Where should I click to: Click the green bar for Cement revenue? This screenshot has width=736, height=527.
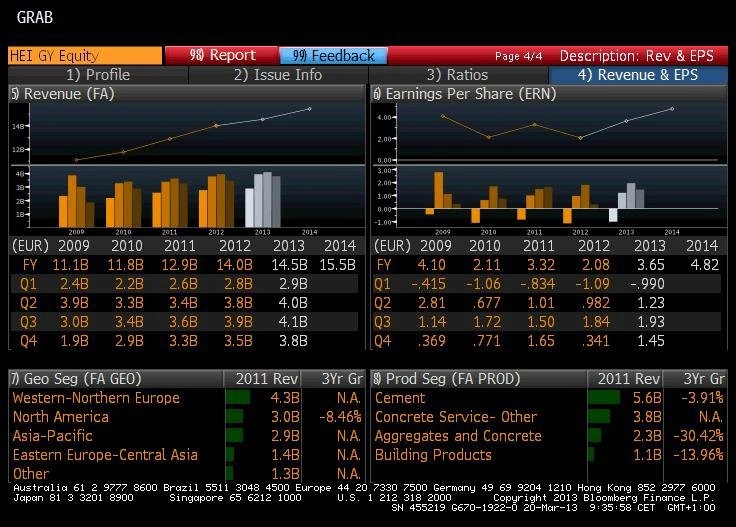pyautogui.click(x=604, y=397)
